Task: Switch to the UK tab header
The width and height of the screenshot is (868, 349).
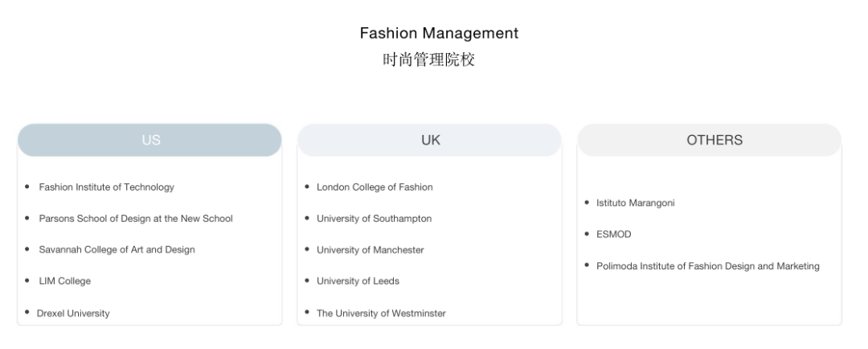Action: tap(430, 140)
